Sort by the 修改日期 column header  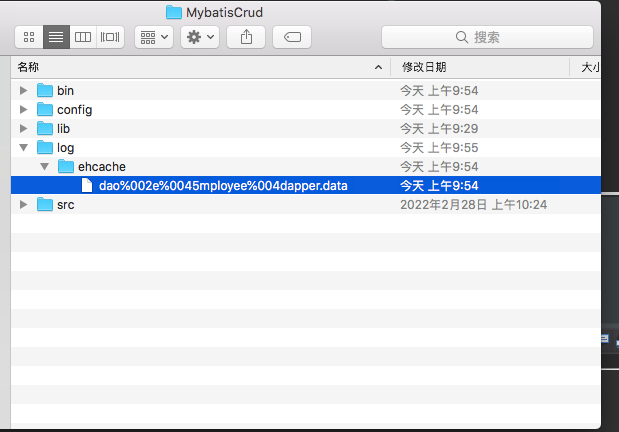pyautogui.click(x=480, y=67)
